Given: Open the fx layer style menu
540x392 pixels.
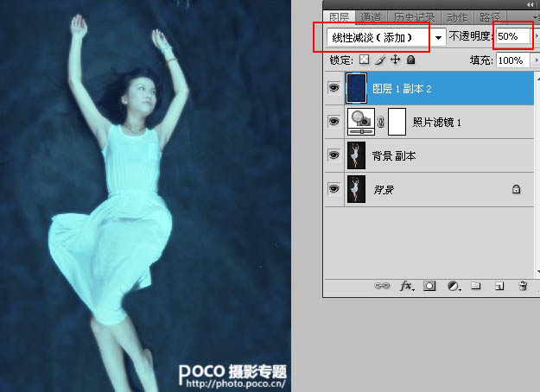Looking at the screenshot, I should tap(407, 286).
